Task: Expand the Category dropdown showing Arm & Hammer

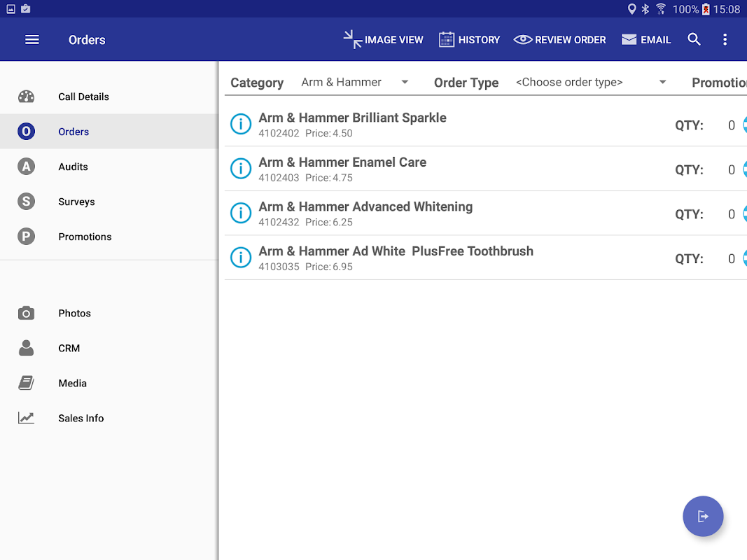Action: pyautogui.click(x=354, y=83)
